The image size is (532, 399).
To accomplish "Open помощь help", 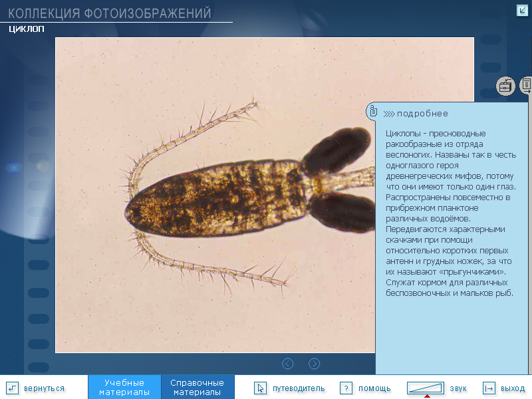I will [x=374, y=388].
